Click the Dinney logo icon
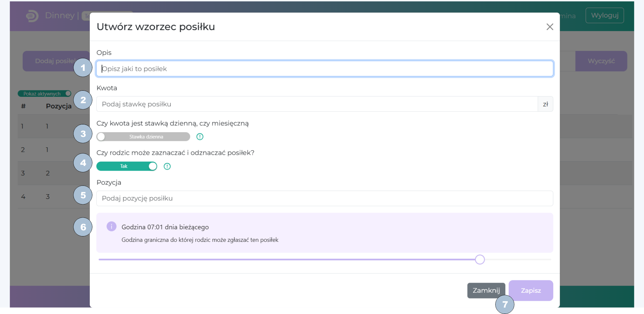This screenshot has width=644, height=314. 32,16
